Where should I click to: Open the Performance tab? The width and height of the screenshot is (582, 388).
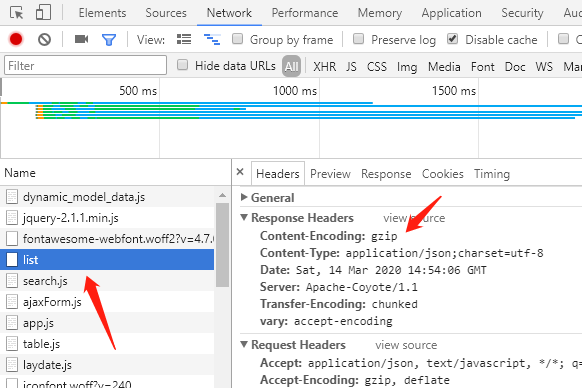[x=305, y=13]
